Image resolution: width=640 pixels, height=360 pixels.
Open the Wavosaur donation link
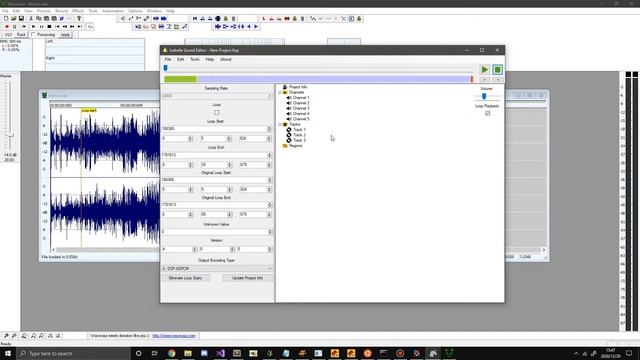tap(174, 336)
